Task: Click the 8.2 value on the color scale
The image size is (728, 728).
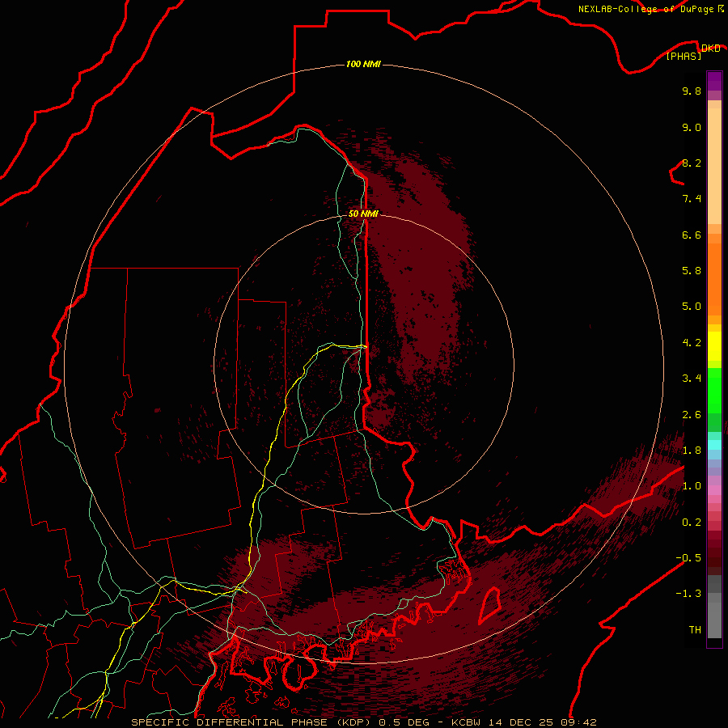Action: click(692, 163)
